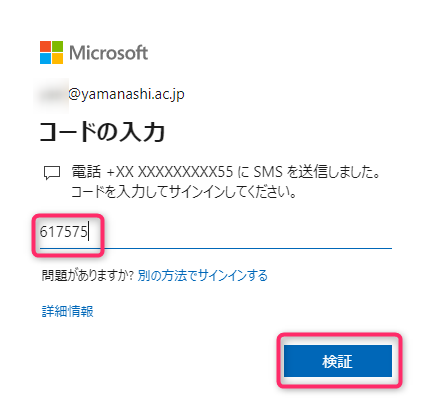The width and height of the screenshot is (431, 415).
Task: Click the blurred username before @yamanashi.ac.jp
Action: [x=52, y=95]
